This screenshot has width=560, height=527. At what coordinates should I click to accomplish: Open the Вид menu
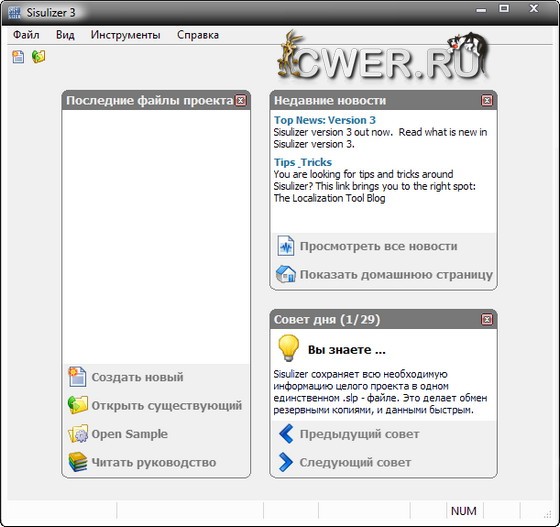coord(65,35)
